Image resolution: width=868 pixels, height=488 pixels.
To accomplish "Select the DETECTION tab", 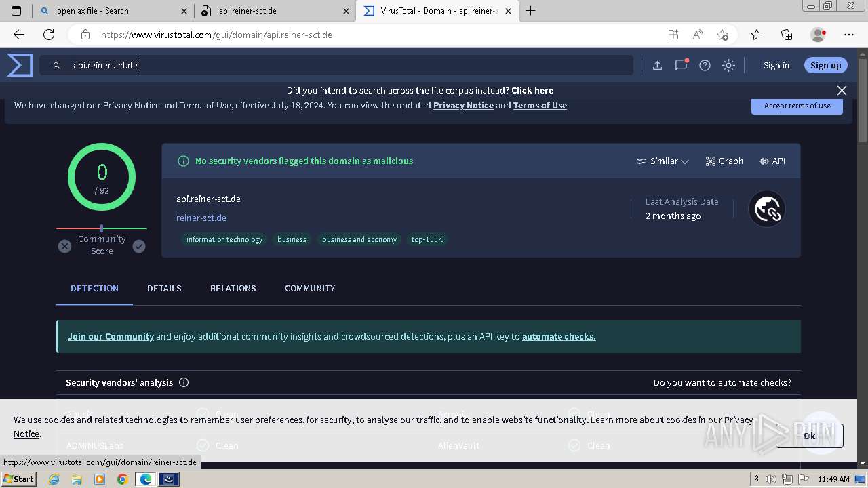I will 94,288.
